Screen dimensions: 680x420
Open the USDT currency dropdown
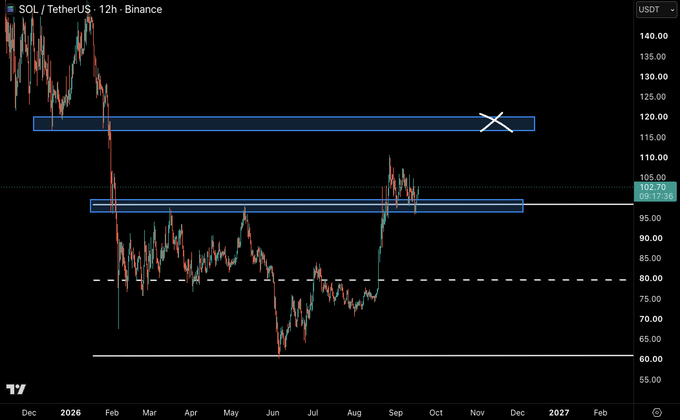[656, 10]
